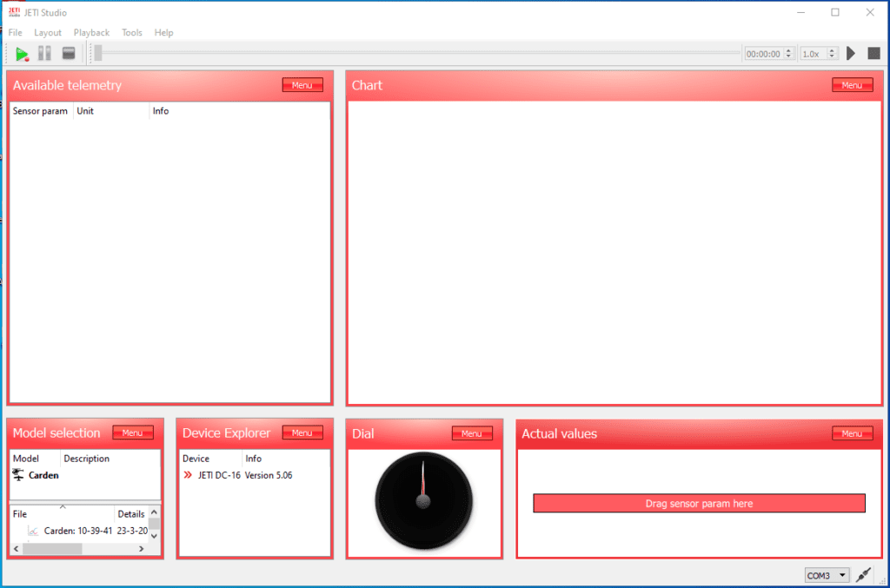Open the Dial panel Menu

472,433
